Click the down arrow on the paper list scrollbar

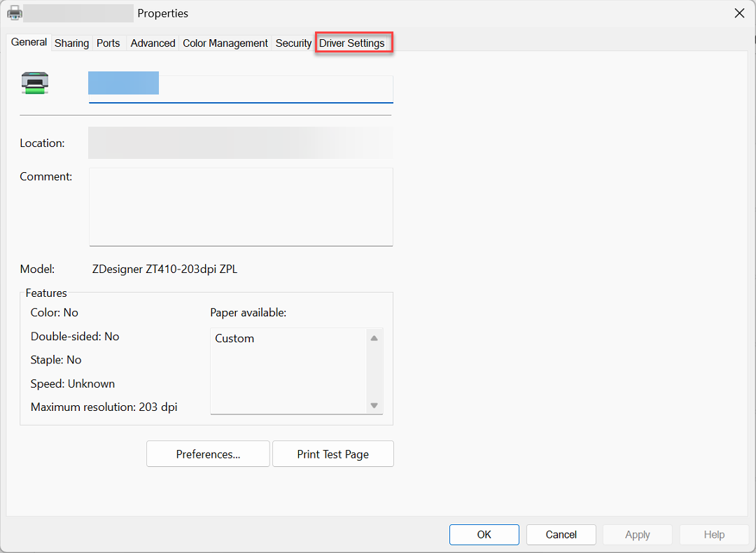(x=374, y=405)
